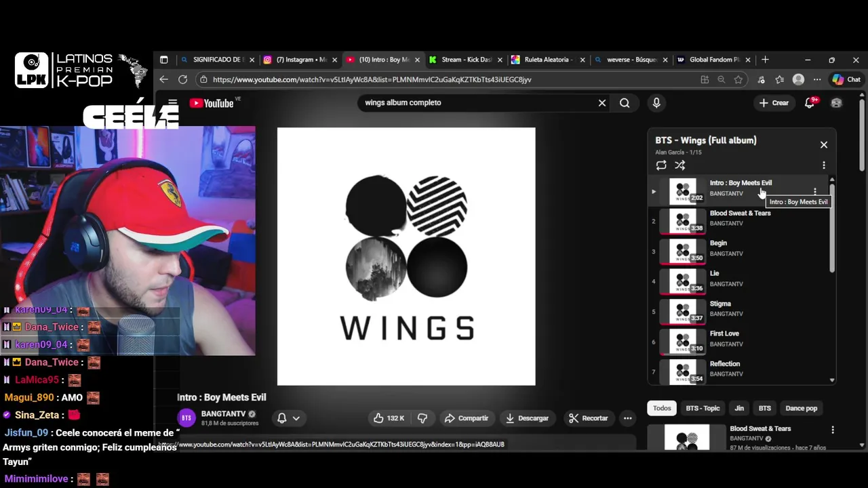
Task: Open YouTube notifications bell with 9+ badge
Action: [810, 102]
